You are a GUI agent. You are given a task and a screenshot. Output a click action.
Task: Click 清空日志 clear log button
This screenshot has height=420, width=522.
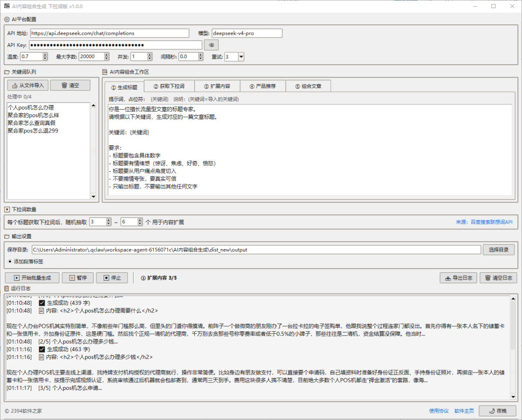tap(499, 278)
